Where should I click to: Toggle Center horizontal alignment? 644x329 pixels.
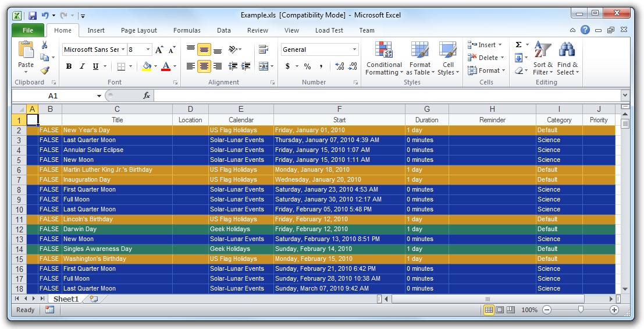204,66
